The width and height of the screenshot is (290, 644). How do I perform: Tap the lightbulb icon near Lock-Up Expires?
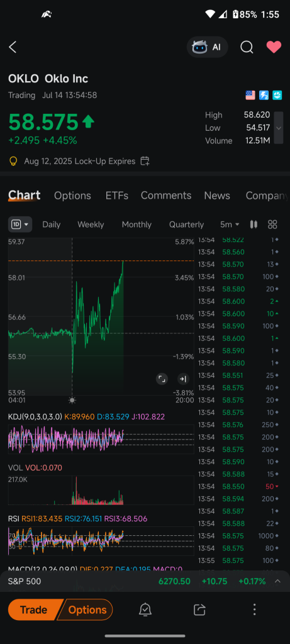[14, 161]
